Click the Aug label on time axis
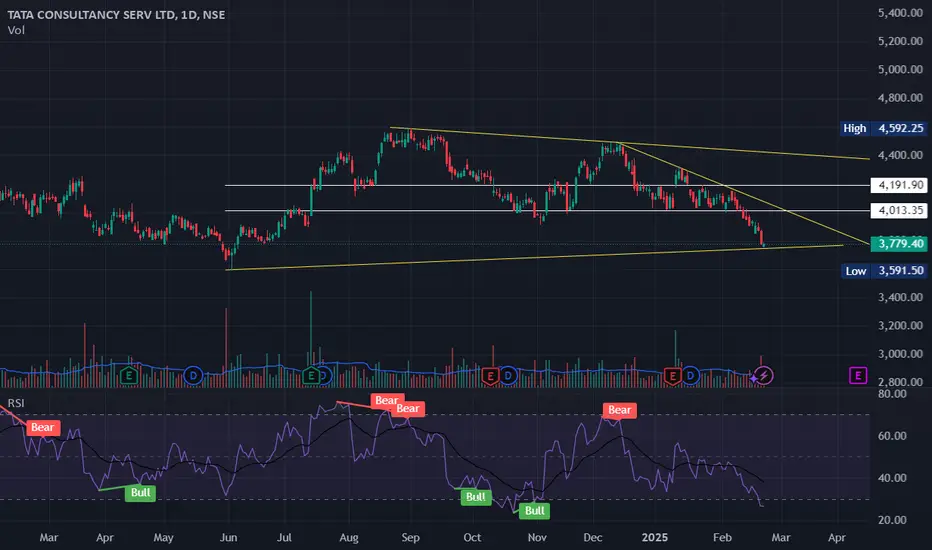932x550 pixels. click(348, 538)
